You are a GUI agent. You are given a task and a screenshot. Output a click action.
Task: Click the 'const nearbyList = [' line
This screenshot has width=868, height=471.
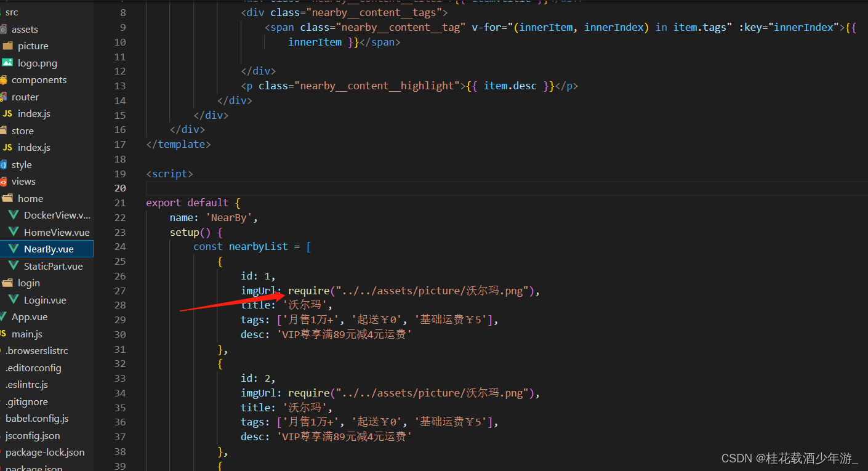coord(252,246)
